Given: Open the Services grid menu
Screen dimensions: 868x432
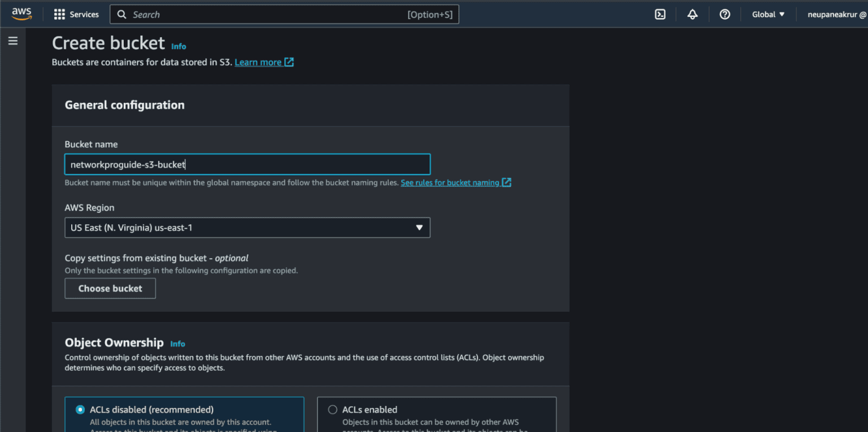Looking at the screenshot, I should click(x=59, y=15).
